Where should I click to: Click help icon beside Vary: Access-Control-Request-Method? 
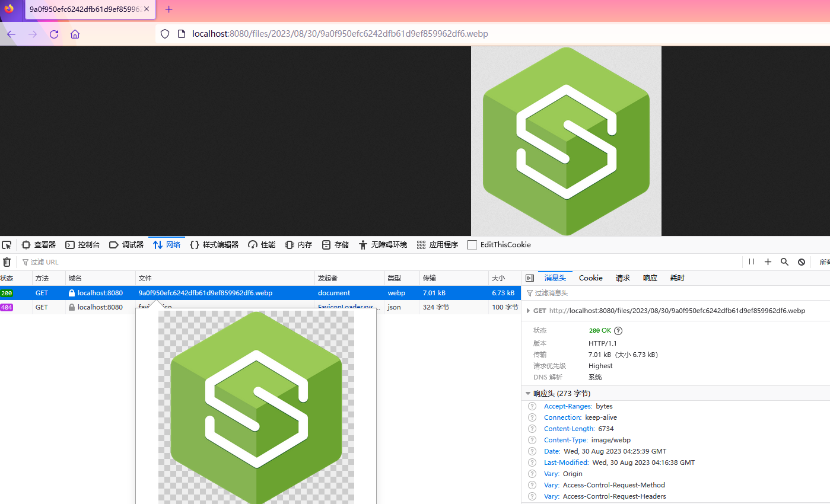(532, 486)
